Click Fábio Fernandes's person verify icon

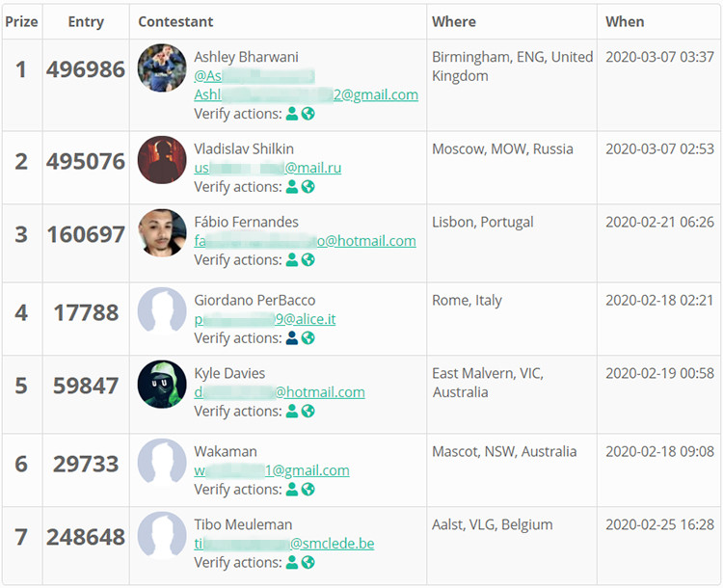[x=291, y=260]
